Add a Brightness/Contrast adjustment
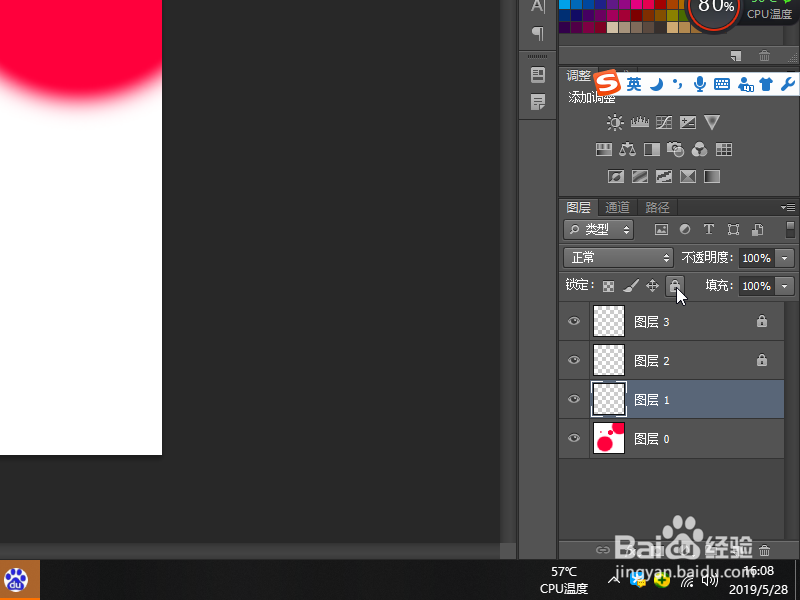 click(615, 122)
